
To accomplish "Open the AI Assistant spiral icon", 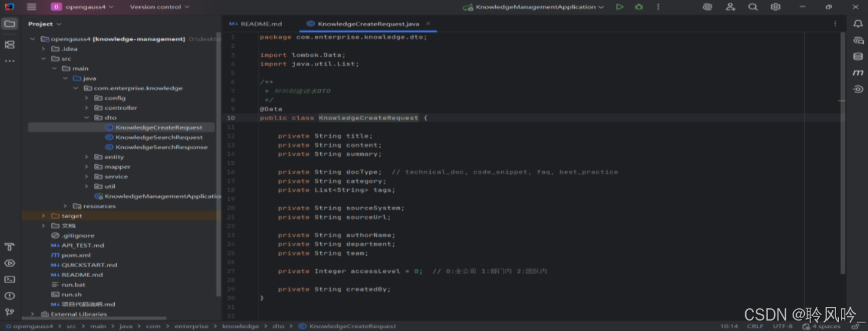I will click(x=858, y=40).
